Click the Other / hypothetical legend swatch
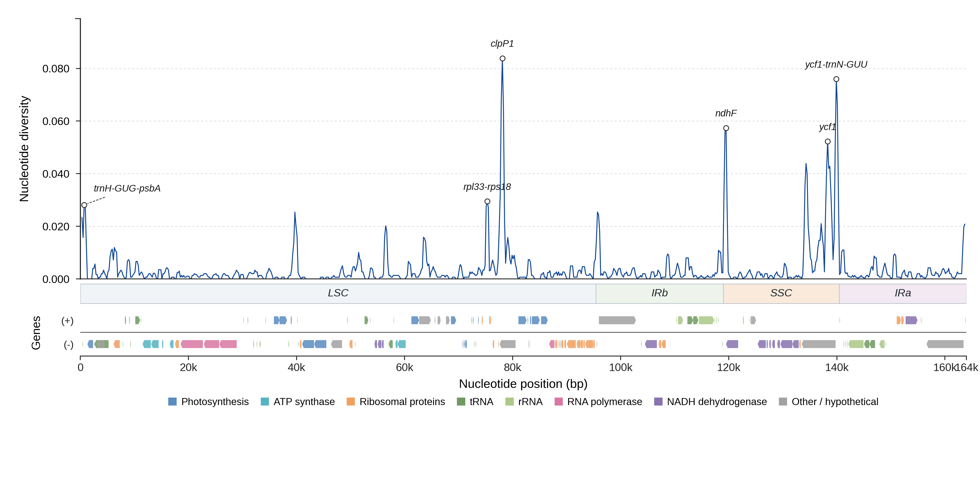 point(783,402)
